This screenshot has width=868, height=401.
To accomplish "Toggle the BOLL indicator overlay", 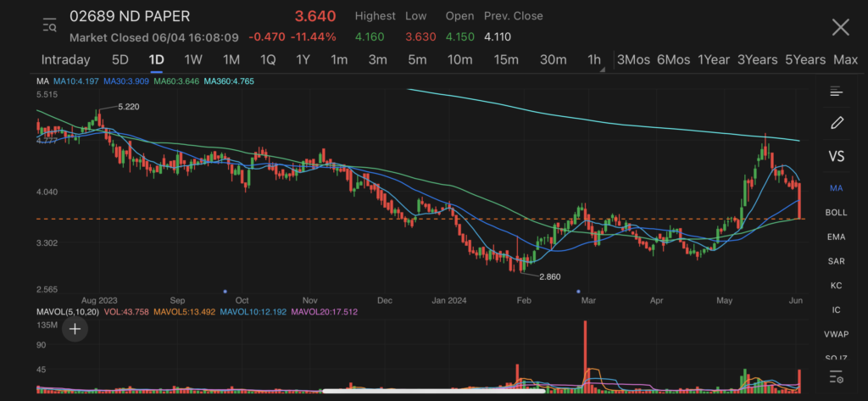I will pos(837,212).
